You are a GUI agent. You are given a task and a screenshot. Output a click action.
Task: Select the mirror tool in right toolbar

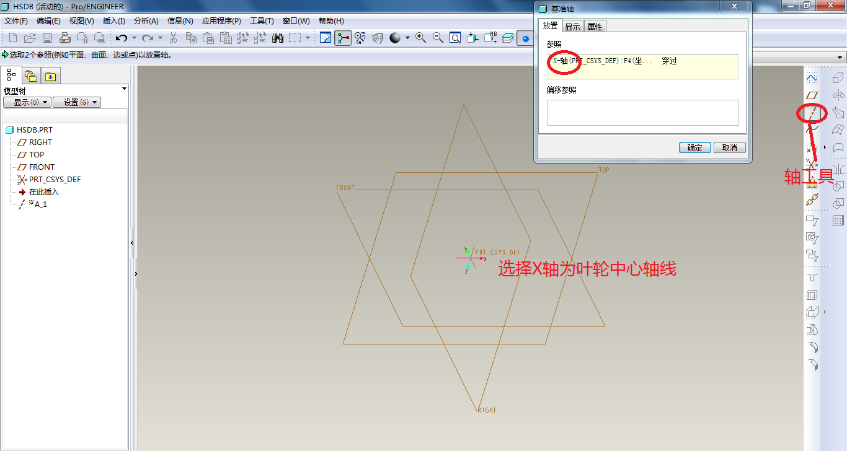point(838,169)
